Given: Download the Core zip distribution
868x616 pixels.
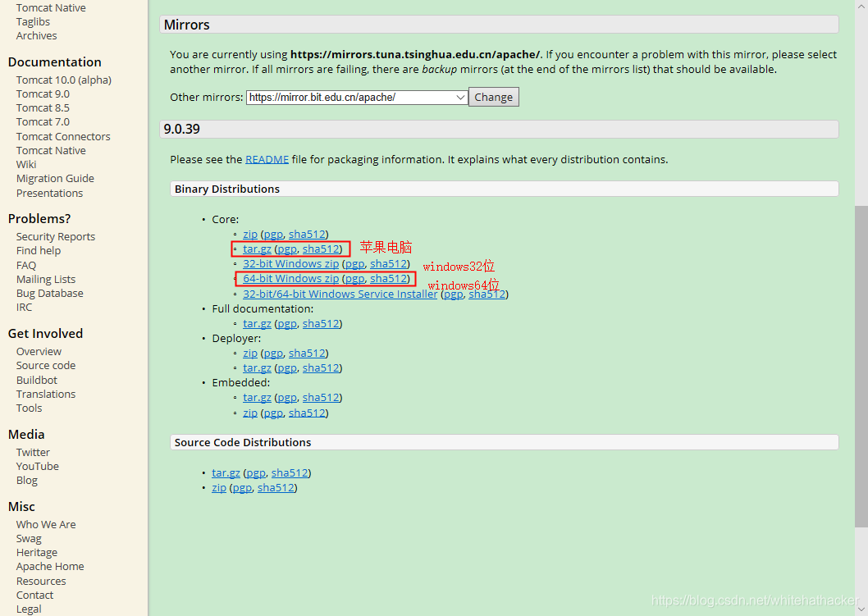Looking at the screenshot, I should (250, 234).
